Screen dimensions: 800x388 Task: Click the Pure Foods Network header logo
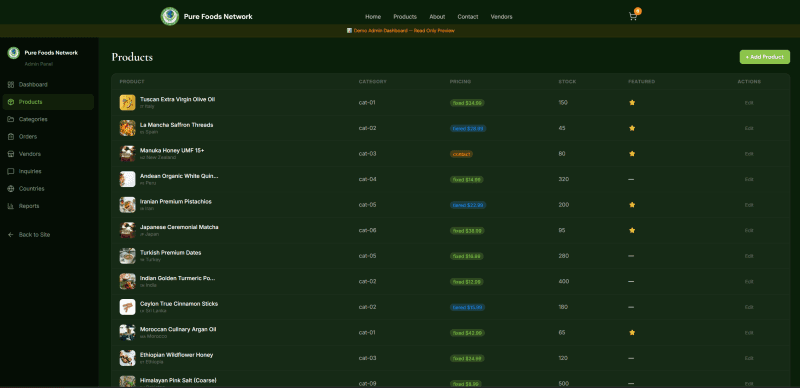click(x=170, y=16)
